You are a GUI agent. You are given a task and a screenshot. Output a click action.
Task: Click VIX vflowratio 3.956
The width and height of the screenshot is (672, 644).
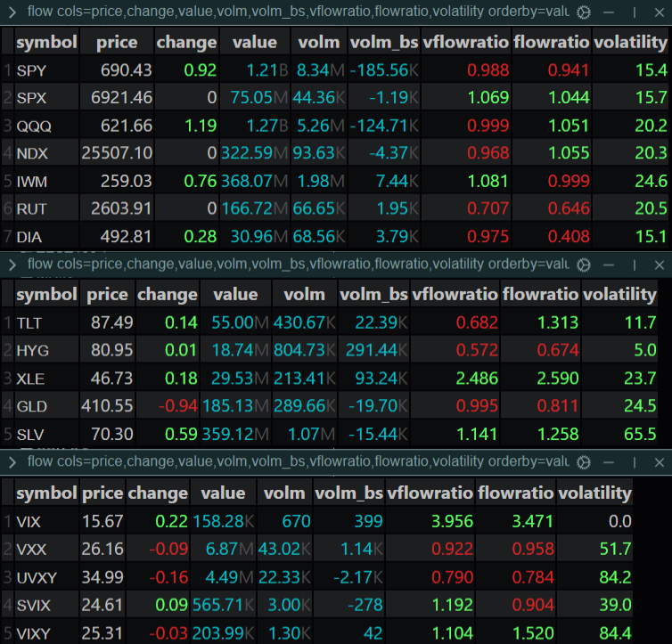[x=452, y=521]
